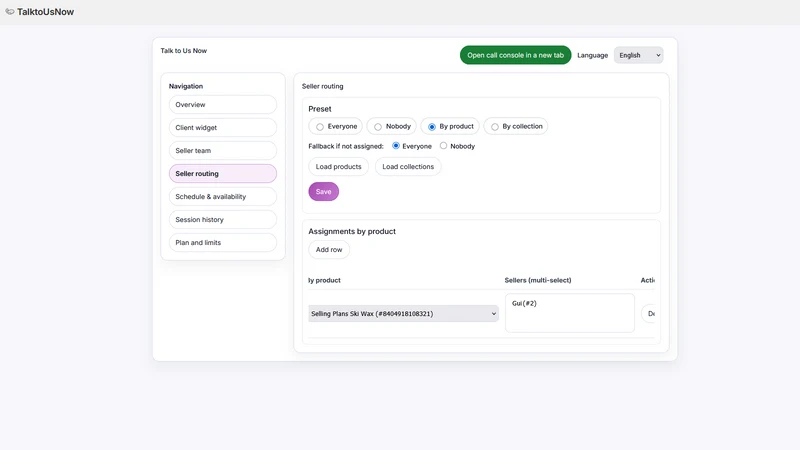Set fallback to Nobody
800x450 pixels.
coord(443,146)
